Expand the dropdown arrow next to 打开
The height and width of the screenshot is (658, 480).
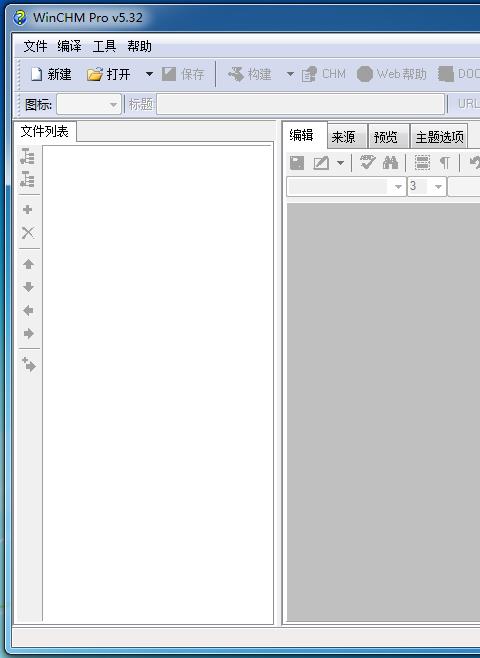[x=149, y=74]
